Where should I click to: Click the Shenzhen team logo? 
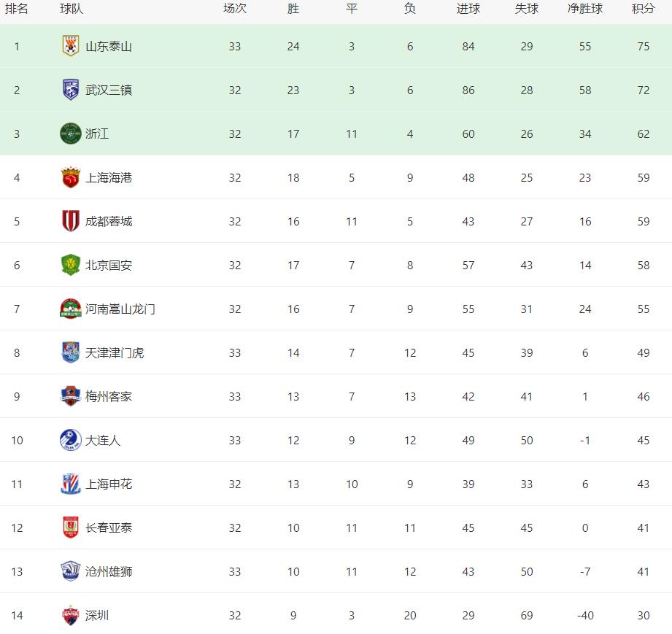pyautogui.click(x=70, y=615)
